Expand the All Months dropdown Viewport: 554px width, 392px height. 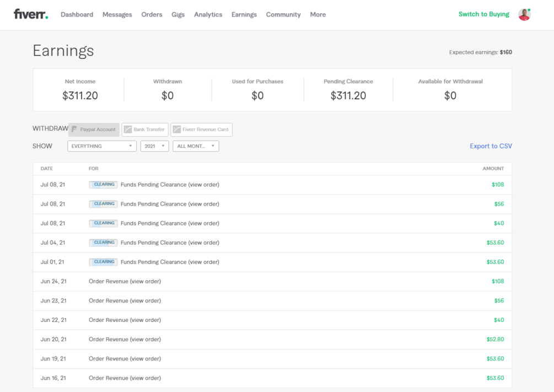pos(196,146)
